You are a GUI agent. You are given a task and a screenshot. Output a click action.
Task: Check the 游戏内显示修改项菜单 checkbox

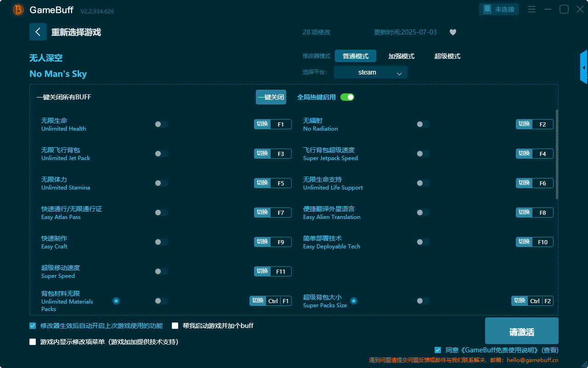(32, 342)
